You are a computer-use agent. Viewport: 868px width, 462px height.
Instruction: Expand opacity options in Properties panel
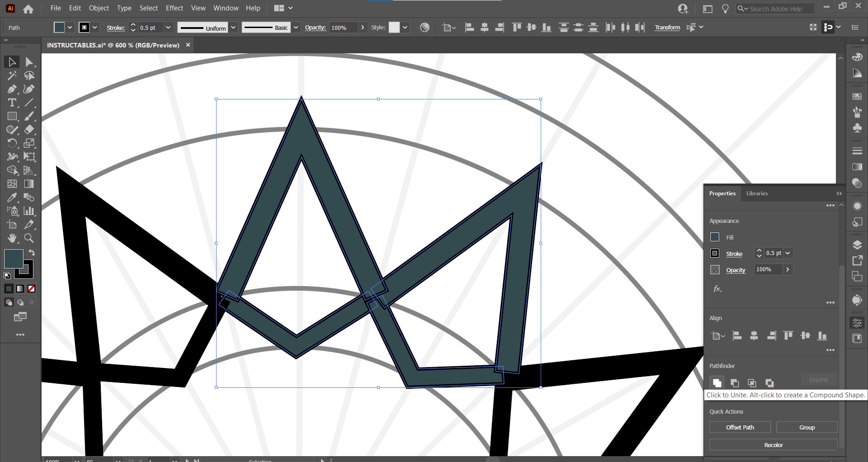coord(788,269)
